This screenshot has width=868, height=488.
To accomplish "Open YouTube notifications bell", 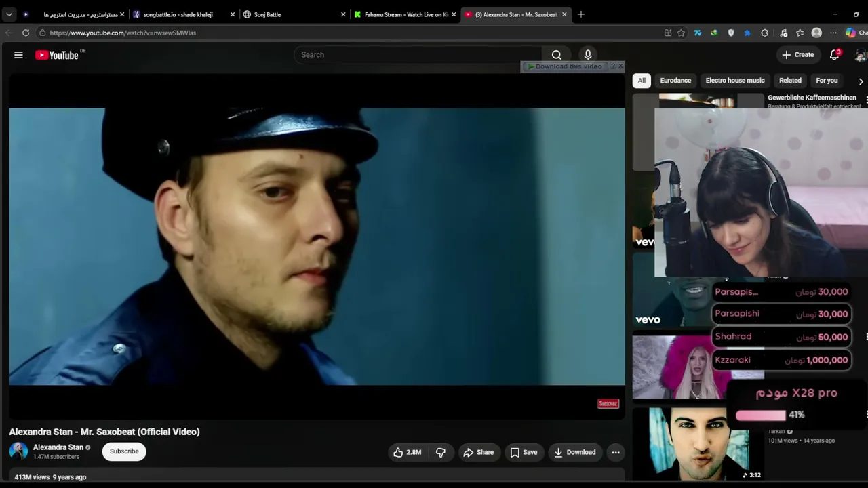I will click(x=835, y=55).
